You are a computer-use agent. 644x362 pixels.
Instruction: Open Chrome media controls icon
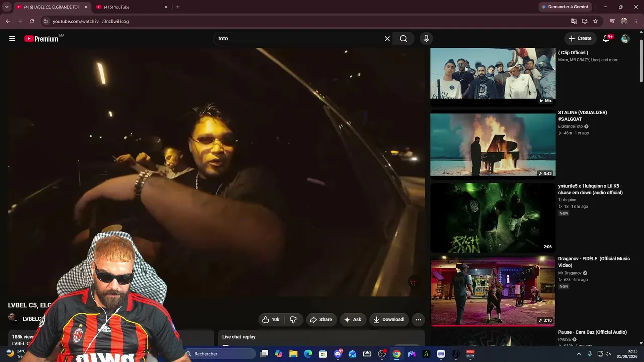click(612, 21)
